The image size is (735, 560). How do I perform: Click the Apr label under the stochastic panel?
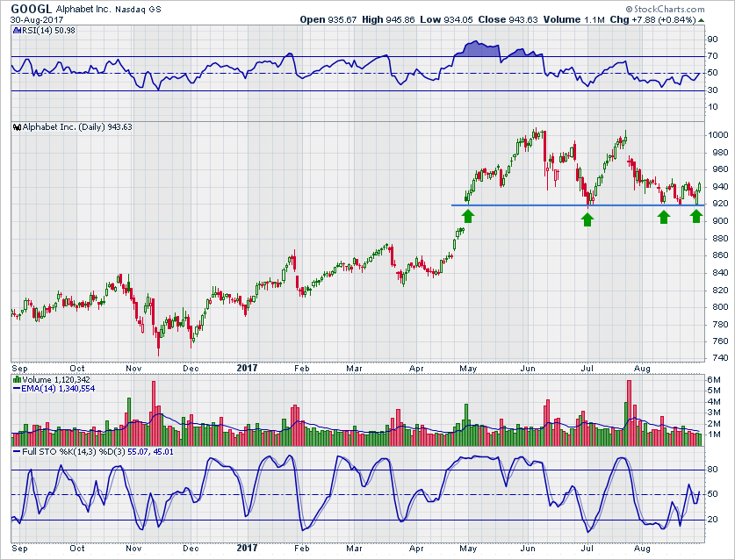point(416,548)
